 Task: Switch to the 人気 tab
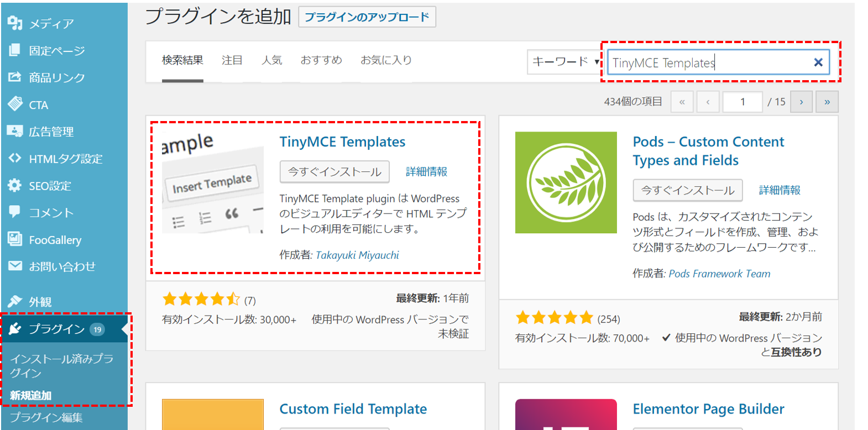[x=272, y=60]
